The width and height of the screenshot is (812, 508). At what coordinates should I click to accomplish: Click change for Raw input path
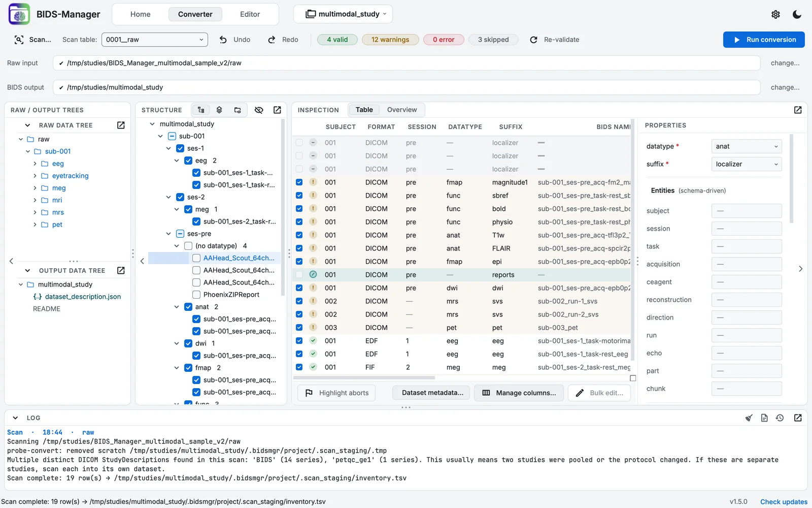(x=785, y=63)
